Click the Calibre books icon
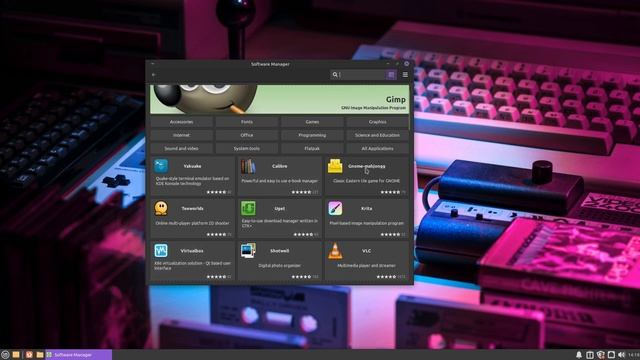Screen dimensions: 640x360 (x=248, y=166)
